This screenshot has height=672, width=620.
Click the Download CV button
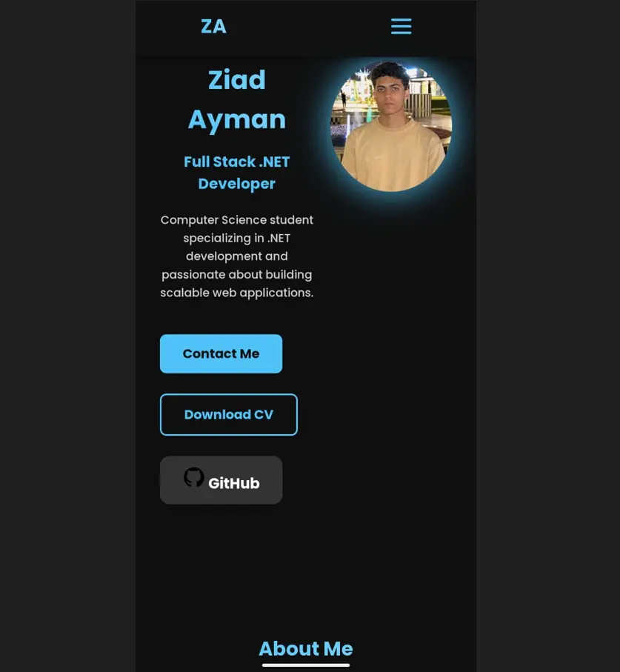pos(229,414)
